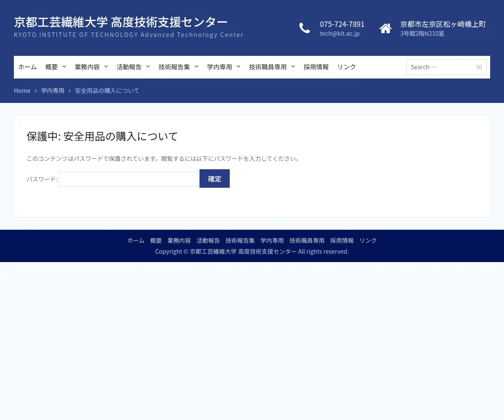This screenshot has height=420, width=504.
Task: Click the phone number 075-724-7891
Action: [342, 24]
